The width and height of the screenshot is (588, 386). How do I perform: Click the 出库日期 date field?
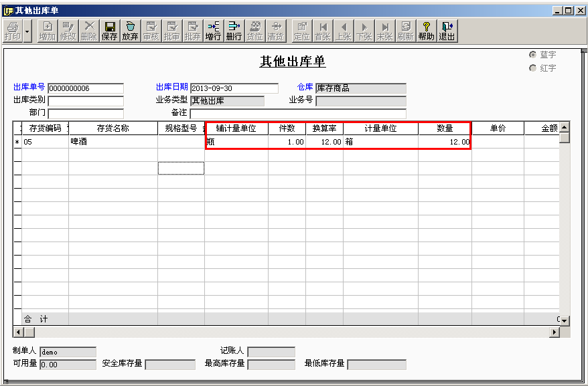click(x=234, y=88)
